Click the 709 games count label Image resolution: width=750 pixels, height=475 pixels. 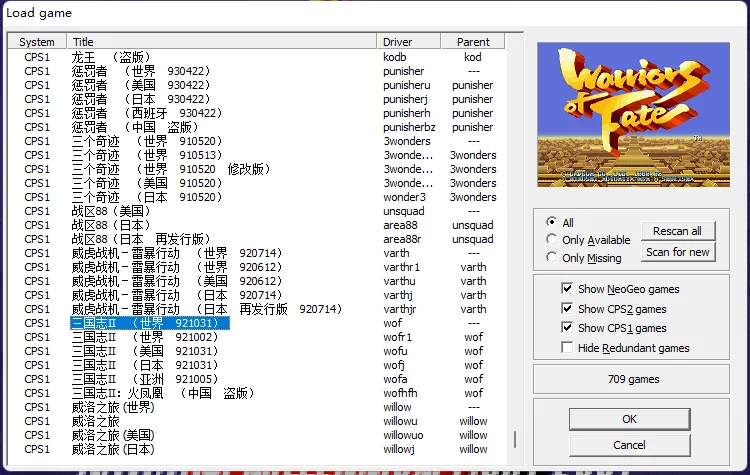633,379
